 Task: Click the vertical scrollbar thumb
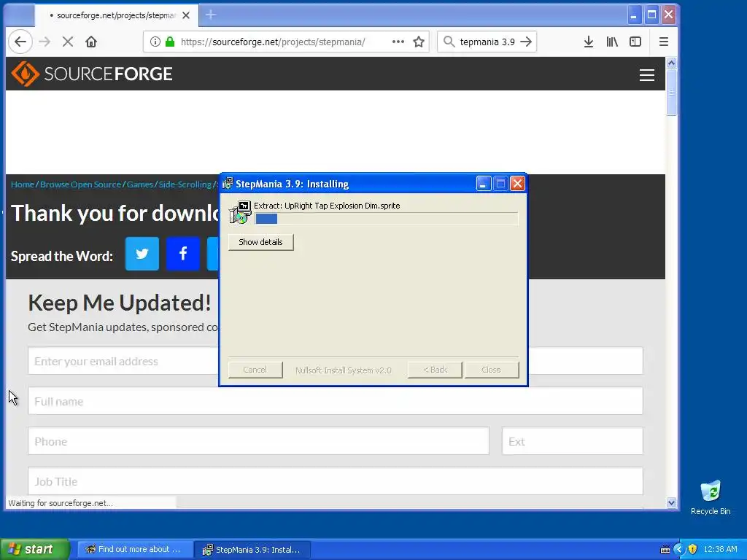click(671, 93)
